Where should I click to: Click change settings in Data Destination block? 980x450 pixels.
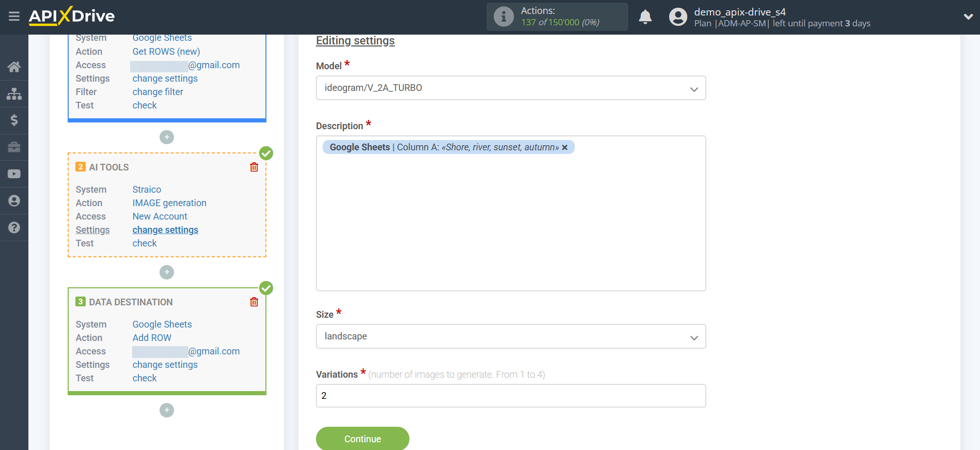click(x=165, y=365)
